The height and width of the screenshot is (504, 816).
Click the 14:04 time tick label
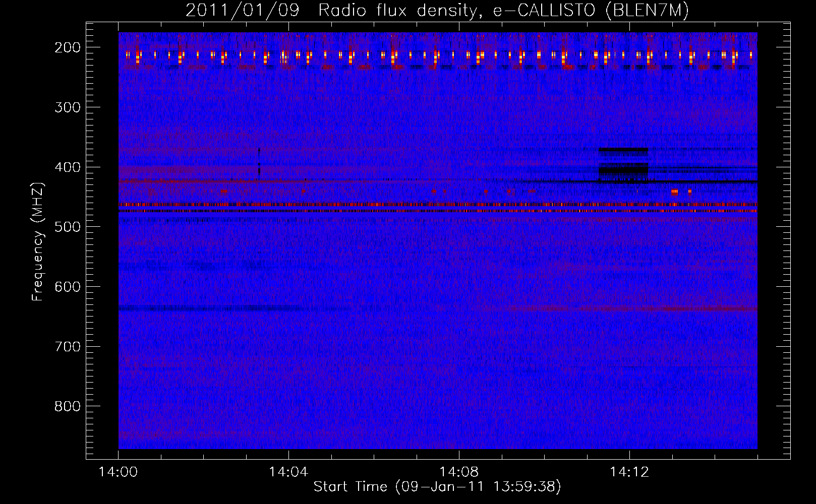(288, 472)
